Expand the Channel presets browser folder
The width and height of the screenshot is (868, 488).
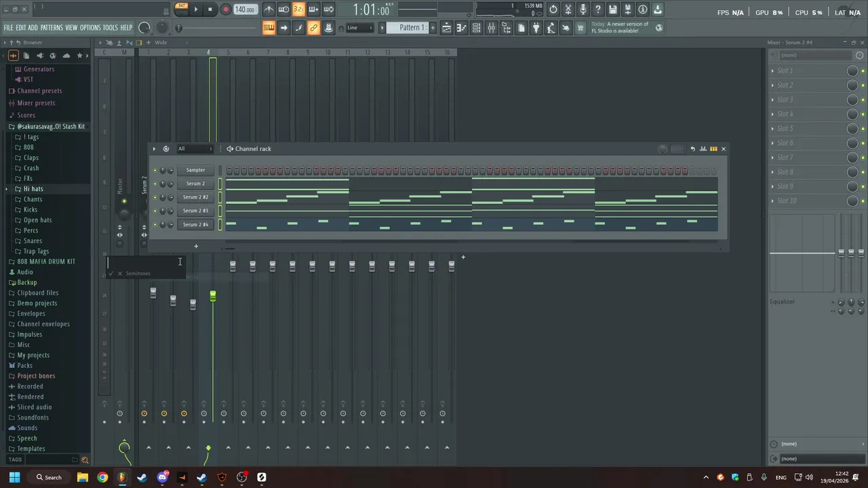[39, 91]
